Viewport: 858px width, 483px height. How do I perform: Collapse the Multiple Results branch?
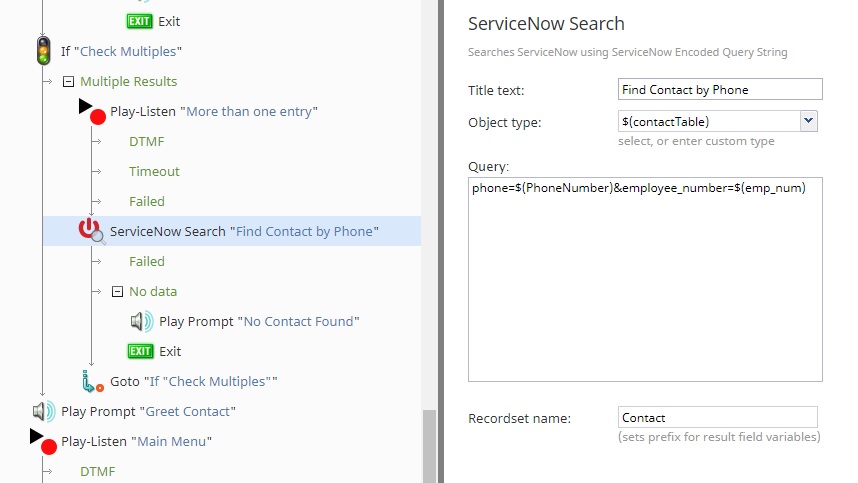(68, 82)
